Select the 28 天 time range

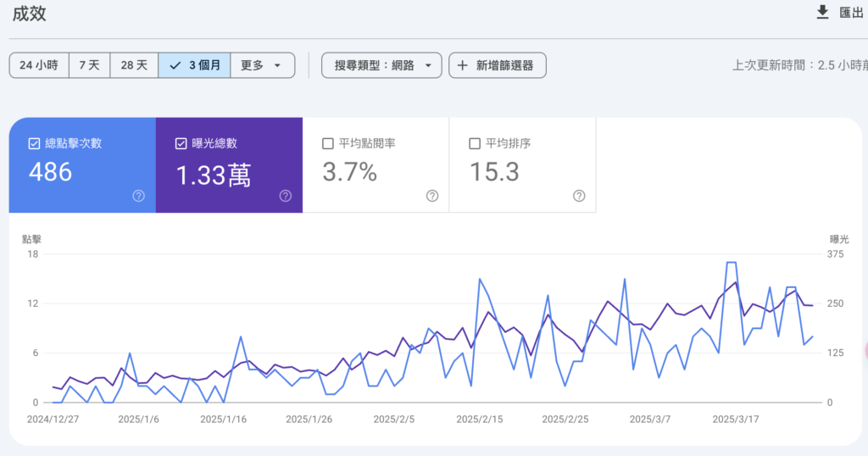pyautogui.click(x=134, y=65)
